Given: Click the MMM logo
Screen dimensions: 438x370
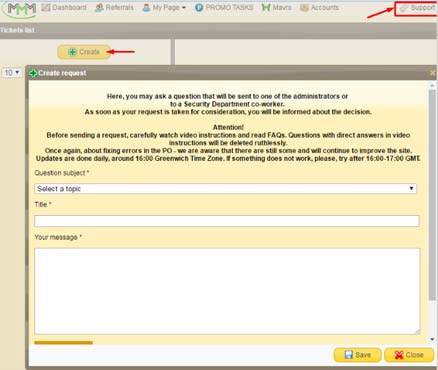Looking at the screenshot, I should coord(21,9).
